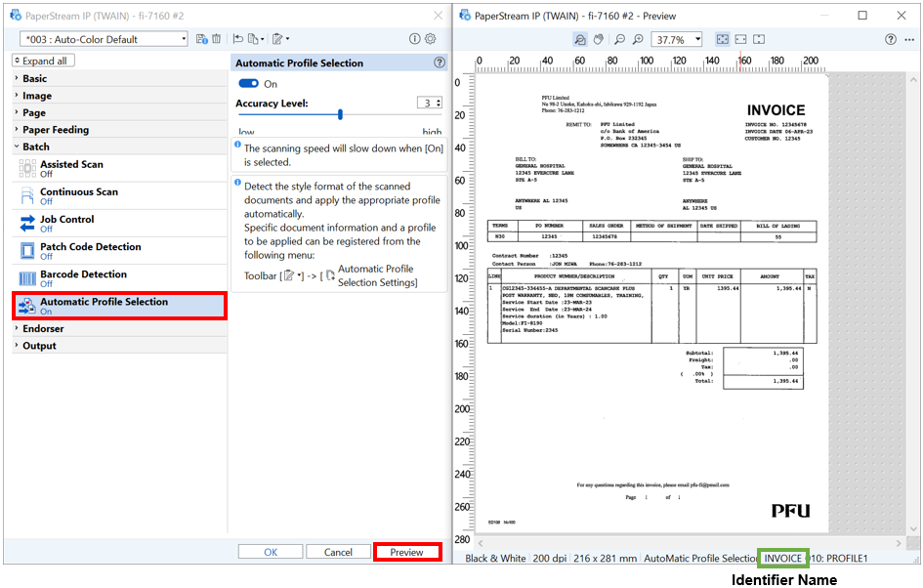Viewport: 923px width, 588px height.
Task: Click the Barcode Detection icon
Action: pyautogui.click(x=27, y=278)
